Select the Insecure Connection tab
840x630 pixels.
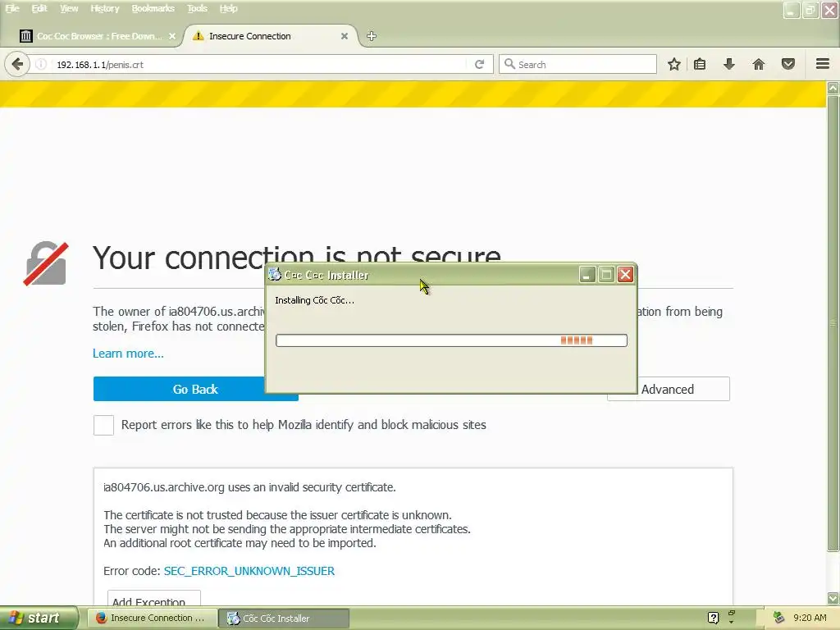pos(271,36)
